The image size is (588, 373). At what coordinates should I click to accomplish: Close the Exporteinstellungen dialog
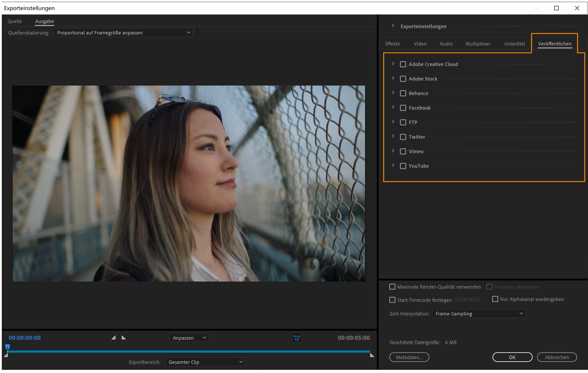577,8
